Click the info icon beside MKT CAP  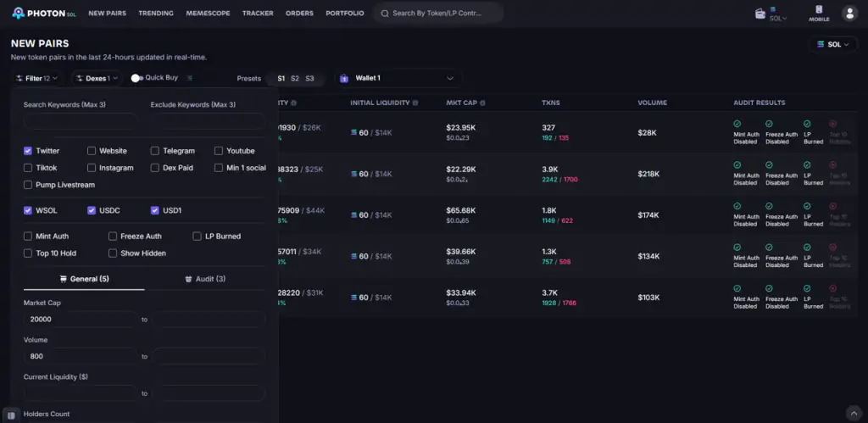coord(482,103)
